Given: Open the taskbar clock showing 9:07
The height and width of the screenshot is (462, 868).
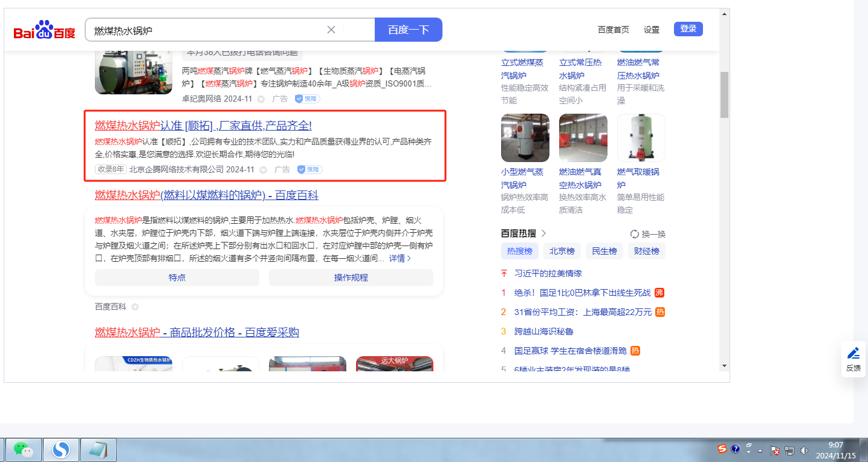Looking at the screenshot, I should [x=835, y=451].
